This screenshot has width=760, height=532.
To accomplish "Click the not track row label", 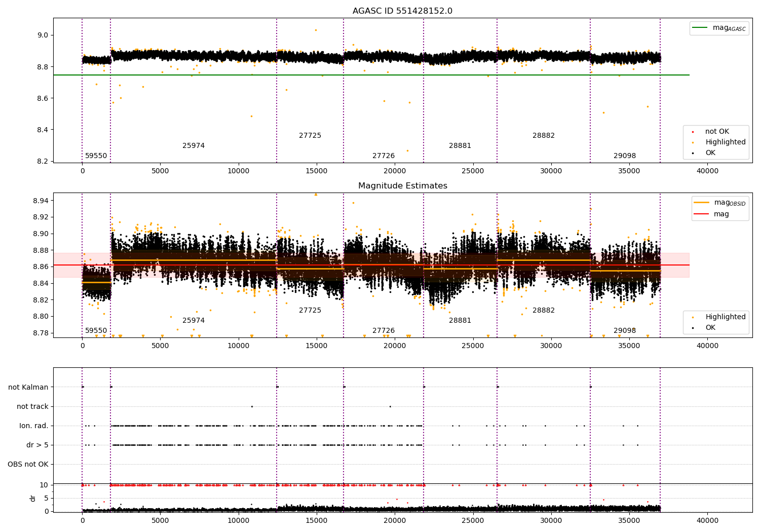I will [32, 407].
